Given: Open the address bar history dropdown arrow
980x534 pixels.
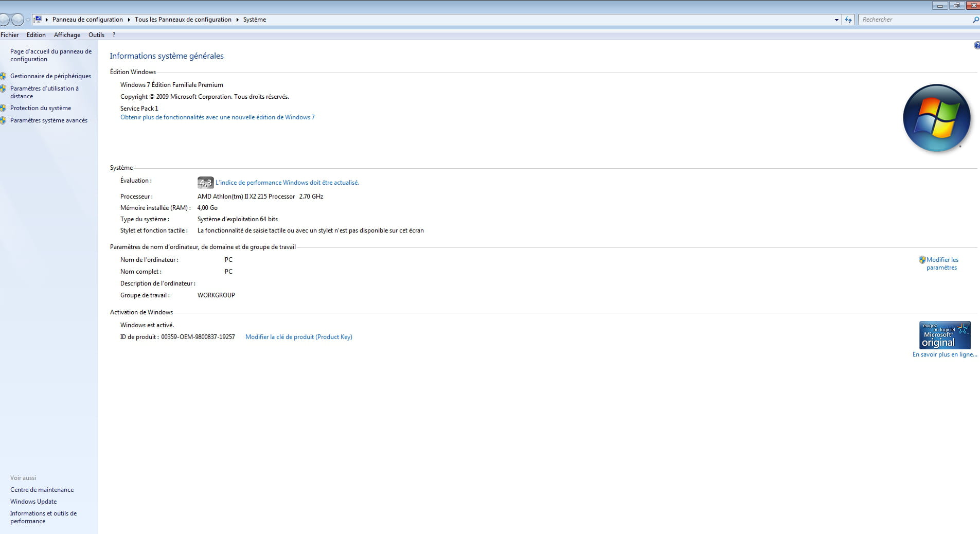Looking at the screenshot, I should (x=836, y=20).
